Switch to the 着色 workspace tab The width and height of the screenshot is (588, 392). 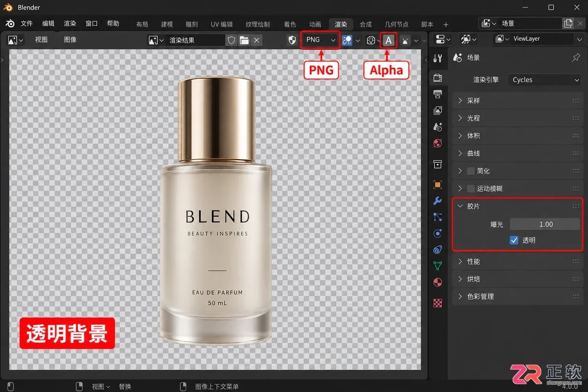(x=290, y=24)
